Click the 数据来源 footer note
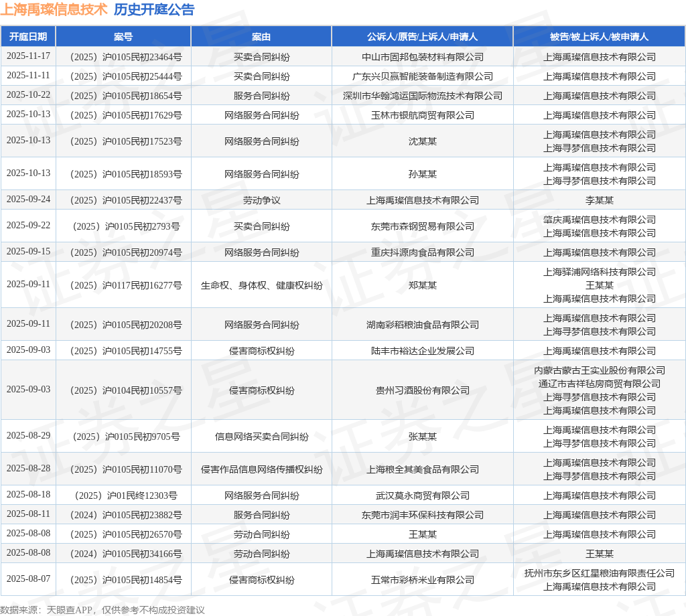Image resolution: width=686 pixels, height=616 pixels. pos(102,610)
